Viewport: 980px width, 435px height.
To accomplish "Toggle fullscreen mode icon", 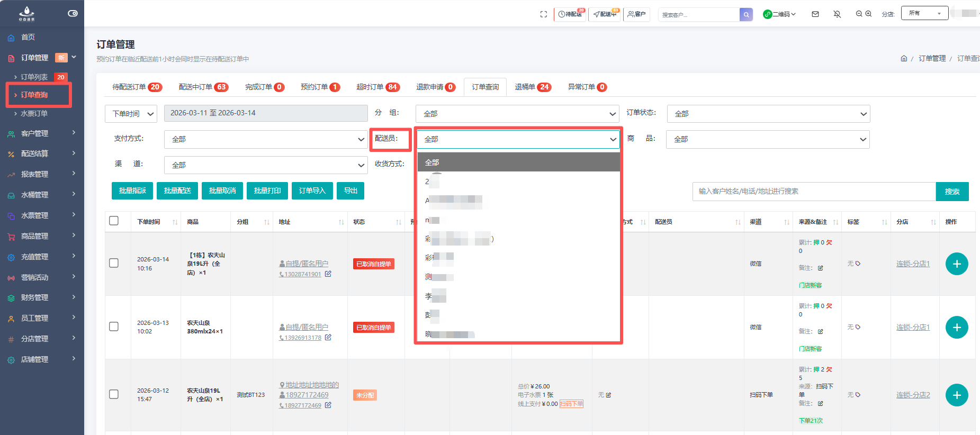I will point(543,14).
